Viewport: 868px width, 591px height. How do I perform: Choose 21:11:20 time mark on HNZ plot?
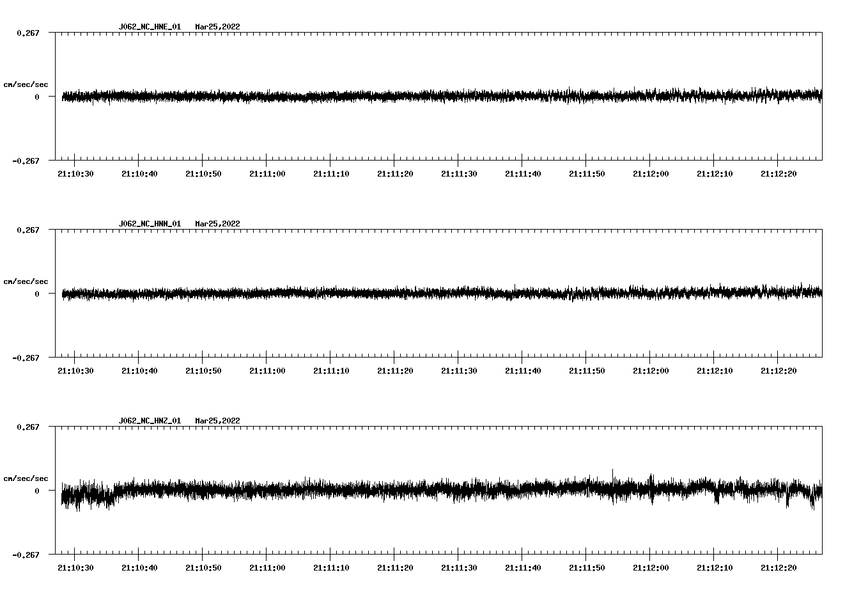(395, 568)
